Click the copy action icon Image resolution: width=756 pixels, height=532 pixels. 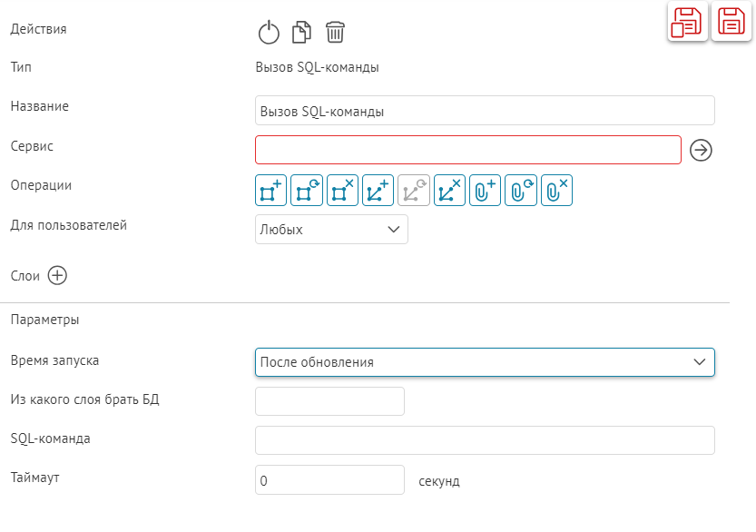click(x=301, y=34)
